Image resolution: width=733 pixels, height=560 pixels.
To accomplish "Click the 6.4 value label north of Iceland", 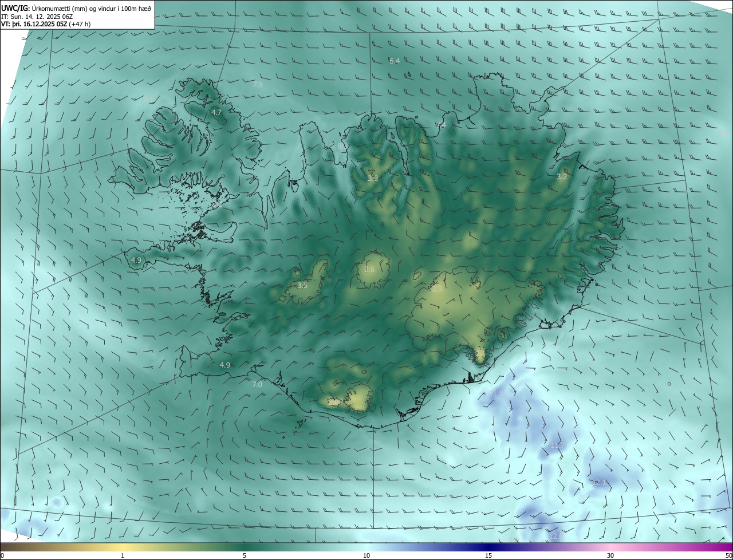I will point(394,61).
